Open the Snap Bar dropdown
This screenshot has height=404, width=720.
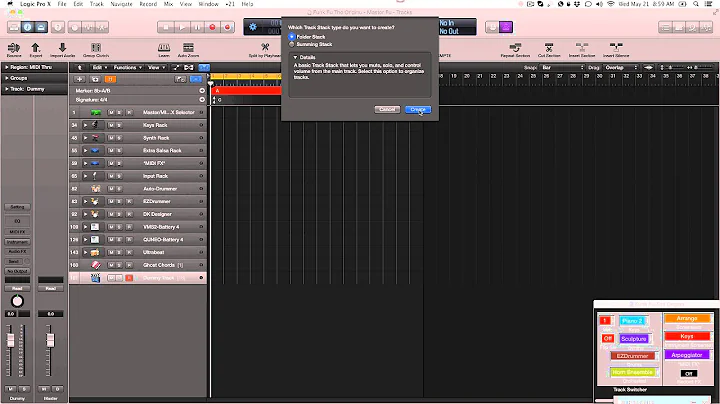(x=562, y=67)
